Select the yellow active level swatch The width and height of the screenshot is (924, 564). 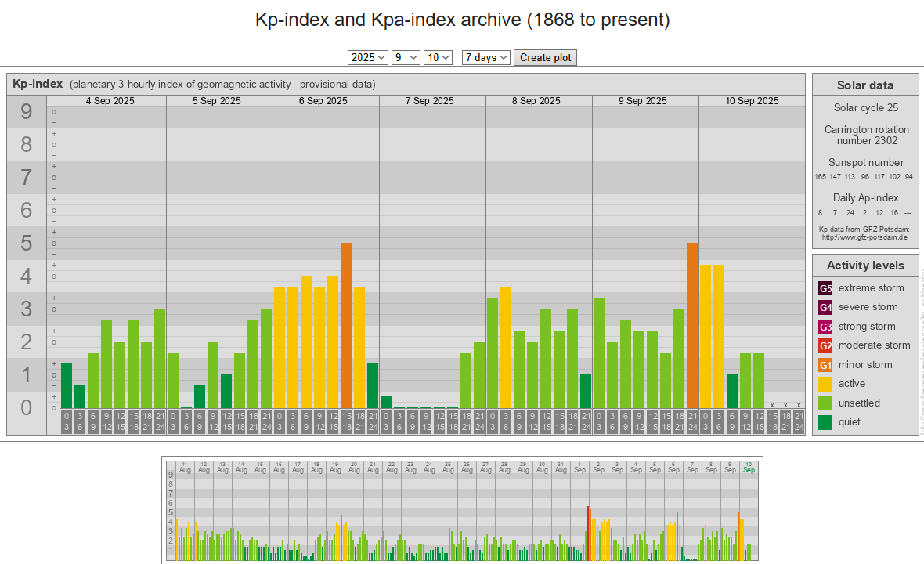point(825,384)
